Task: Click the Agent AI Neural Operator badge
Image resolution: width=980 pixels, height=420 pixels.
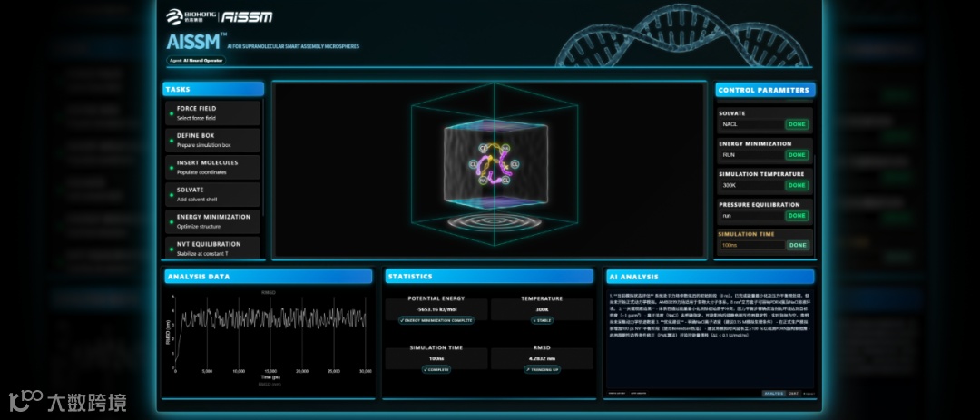Action: pos(196,61)
